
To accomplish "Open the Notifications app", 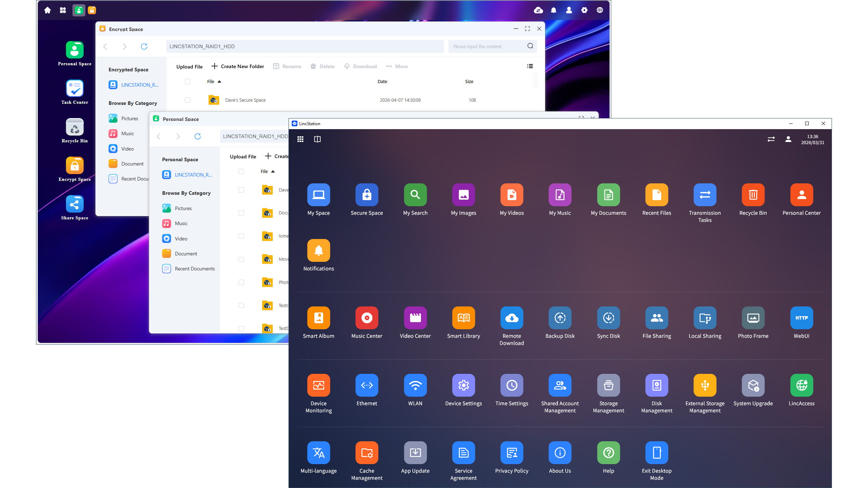I will coord(318,250).
